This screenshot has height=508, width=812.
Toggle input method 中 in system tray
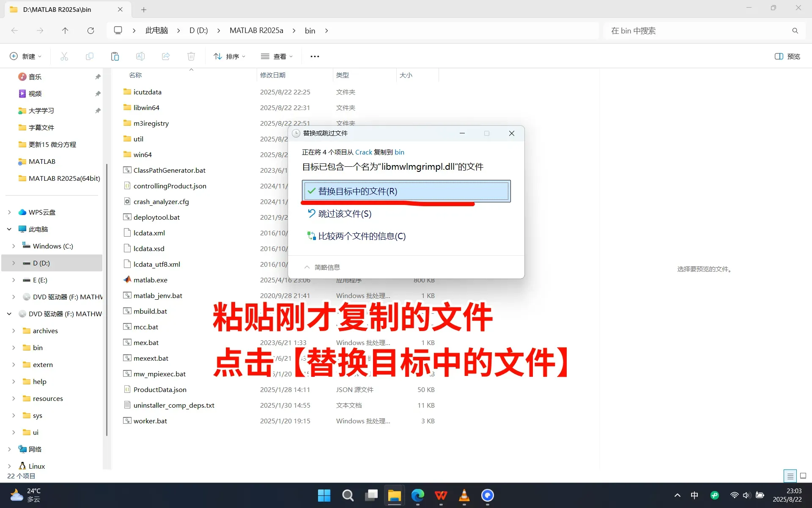point(694,495)
